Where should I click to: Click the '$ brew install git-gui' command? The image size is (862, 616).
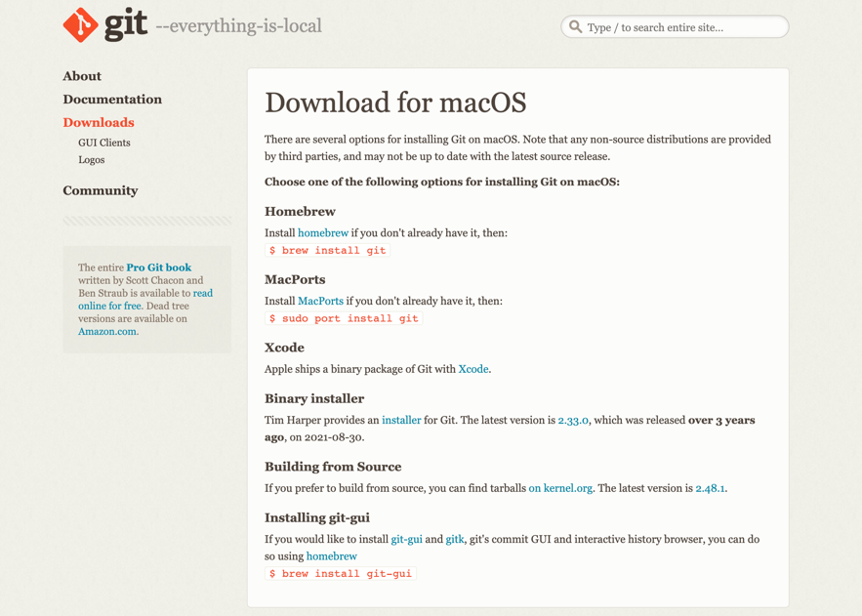(x=341, y=573)
